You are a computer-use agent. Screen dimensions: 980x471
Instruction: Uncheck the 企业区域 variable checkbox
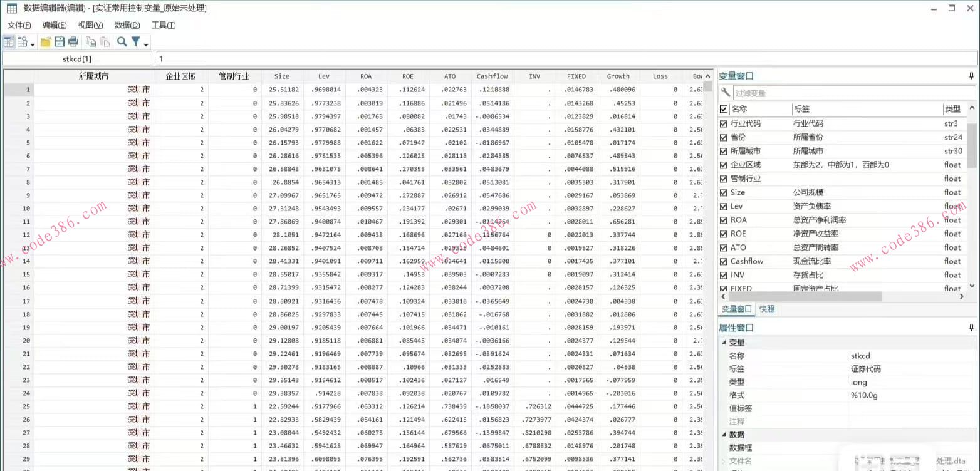coord(724,165)
